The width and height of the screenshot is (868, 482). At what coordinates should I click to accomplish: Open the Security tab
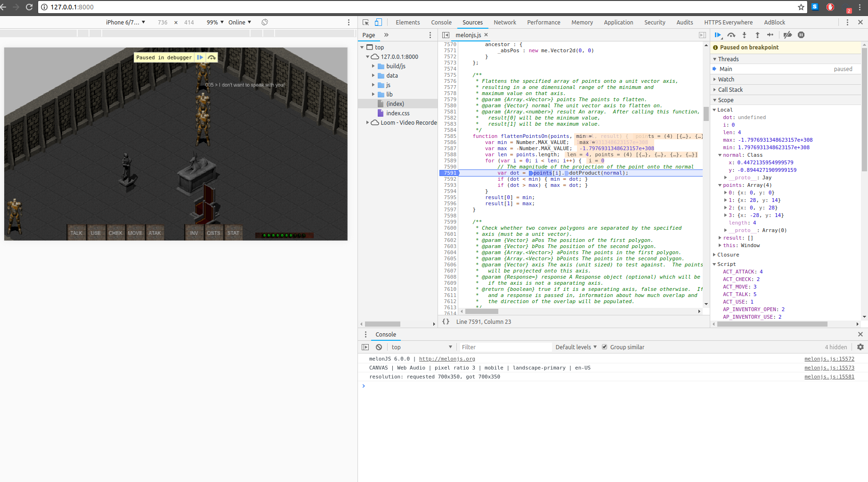point(655,22)
